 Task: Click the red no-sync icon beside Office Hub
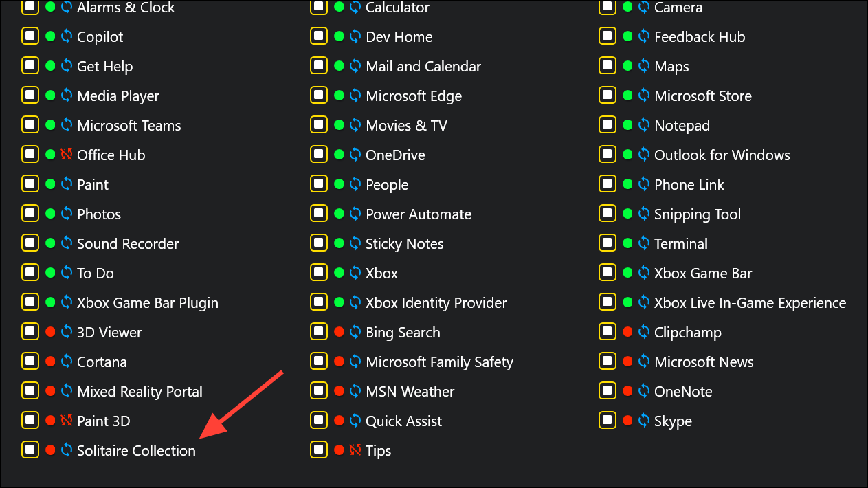(x=67, y=155)
